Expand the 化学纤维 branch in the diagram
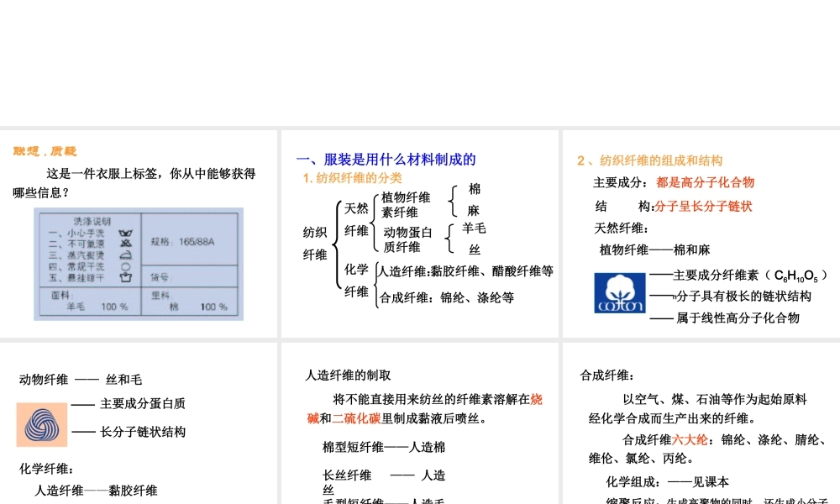Image resolution: width=840 pixels, height=504 pixels. (x=356, y=282)
